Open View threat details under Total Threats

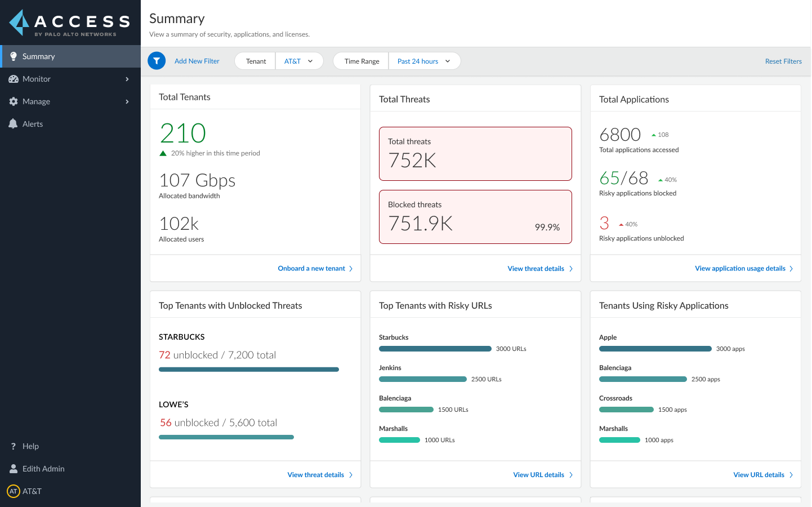pos(536,269)
